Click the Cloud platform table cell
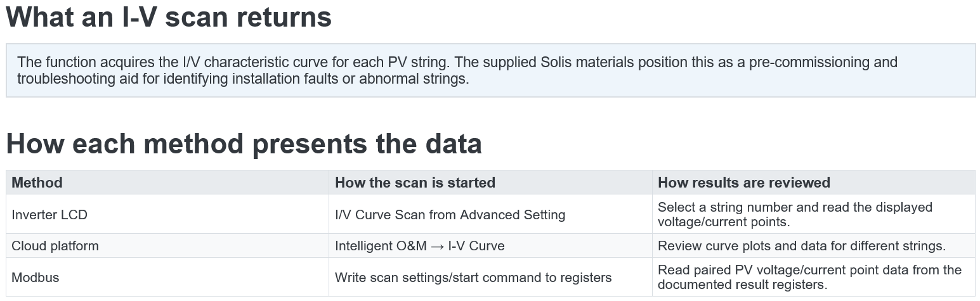 point(167,245)
